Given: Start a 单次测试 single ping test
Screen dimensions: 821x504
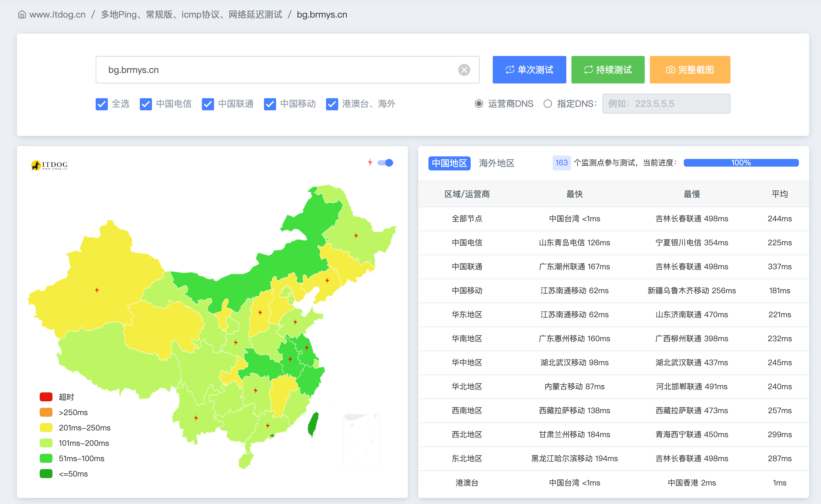Looking at the screenshot, I should [529, 70].
